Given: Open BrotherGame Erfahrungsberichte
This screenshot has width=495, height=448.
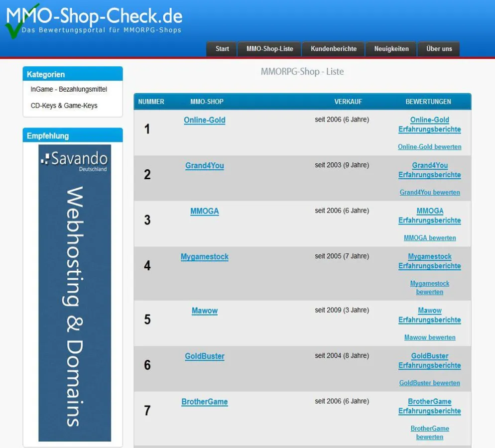Looking at the screenshot, I should (429, 406).
